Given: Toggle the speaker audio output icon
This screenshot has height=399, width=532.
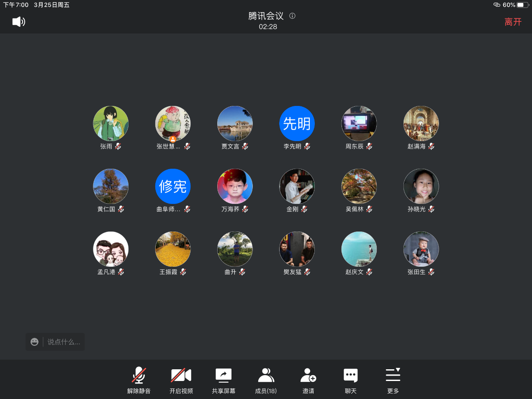Looking at the screenshot, I should 19,22.
